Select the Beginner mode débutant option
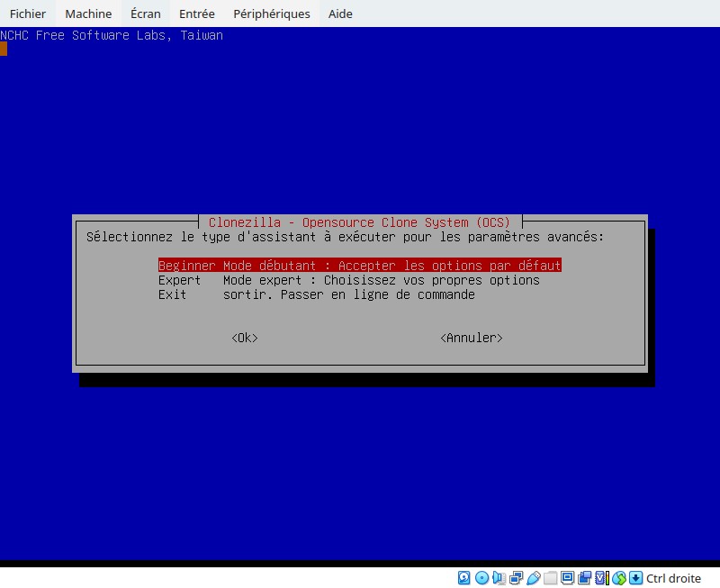Screen dimensions: 720x588 (359, 266)
